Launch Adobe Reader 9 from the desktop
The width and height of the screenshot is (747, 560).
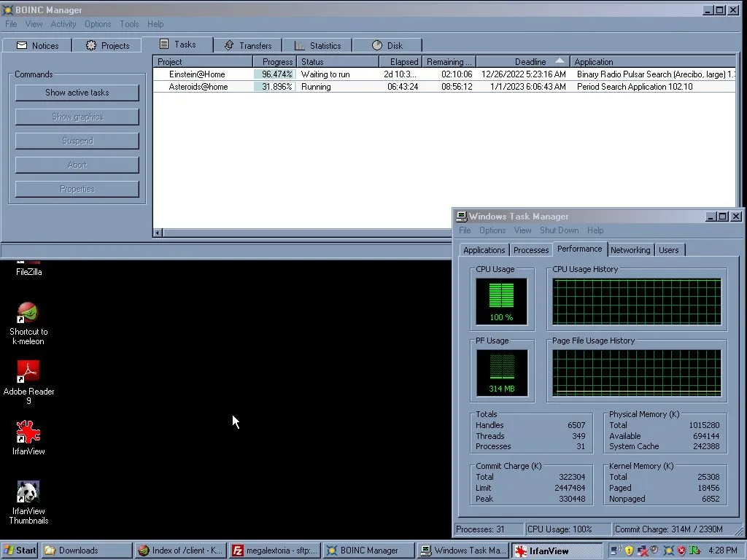[28, 371]
